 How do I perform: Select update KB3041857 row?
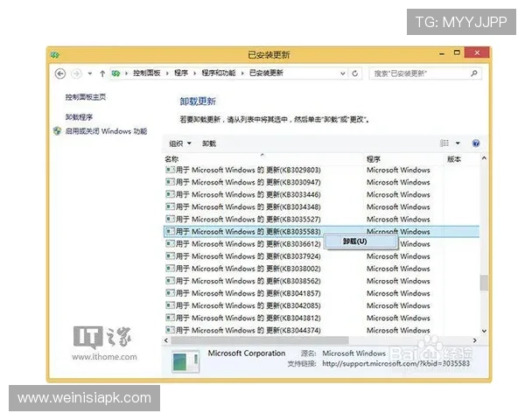[321, 294]
